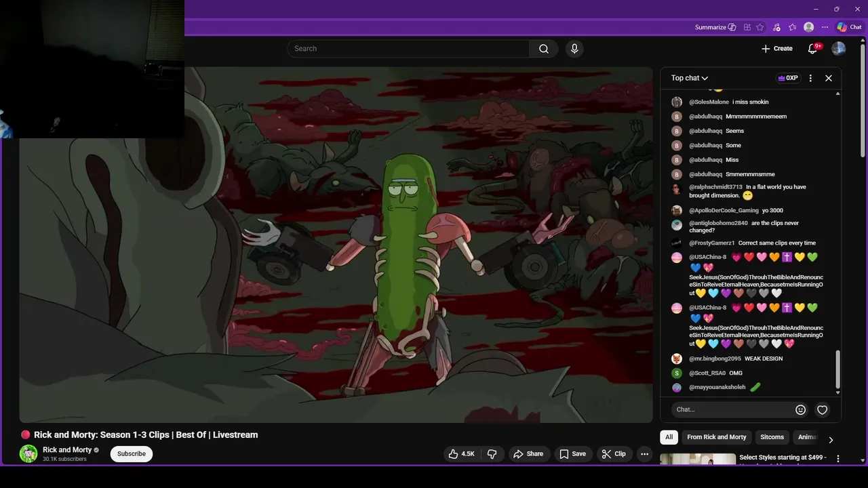
Task: Start voice search with microphone icon
Action: pos(574,49)
